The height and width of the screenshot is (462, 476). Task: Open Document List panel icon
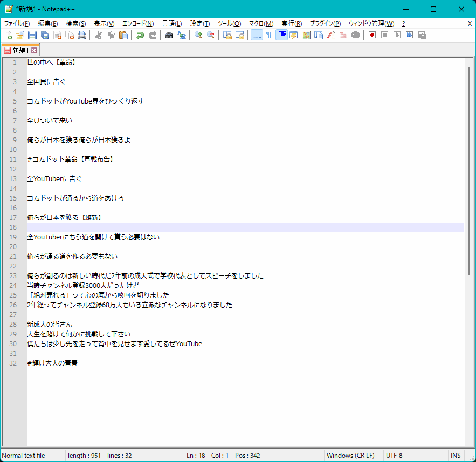[319, 35]
